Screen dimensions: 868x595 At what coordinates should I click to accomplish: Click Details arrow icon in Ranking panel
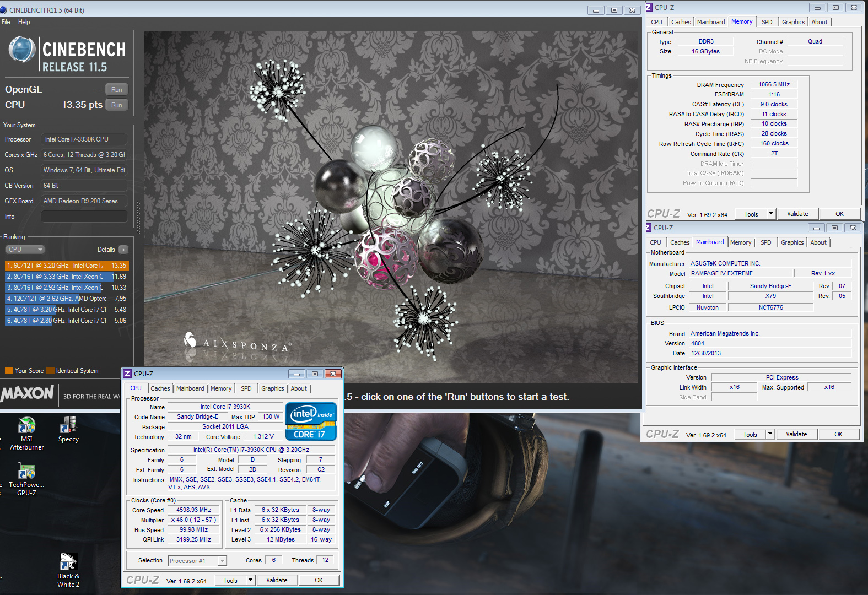(123, 250)
